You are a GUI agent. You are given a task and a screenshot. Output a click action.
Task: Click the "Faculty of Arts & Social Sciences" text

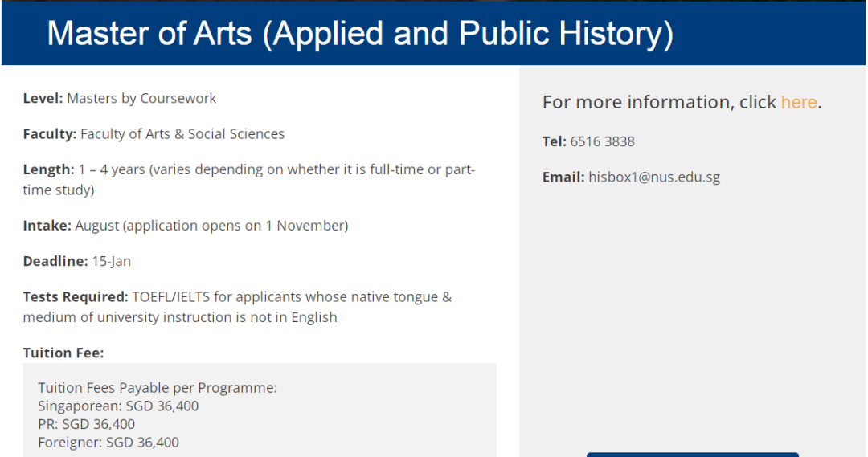pyautogui.click(x=182, y=134)
